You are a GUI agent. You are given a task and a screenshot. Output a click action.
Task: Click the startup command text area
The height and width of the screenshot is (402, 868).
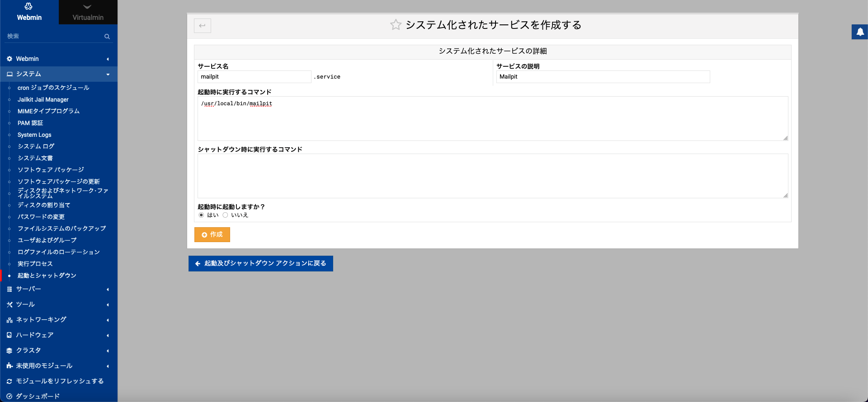[493, 118]
